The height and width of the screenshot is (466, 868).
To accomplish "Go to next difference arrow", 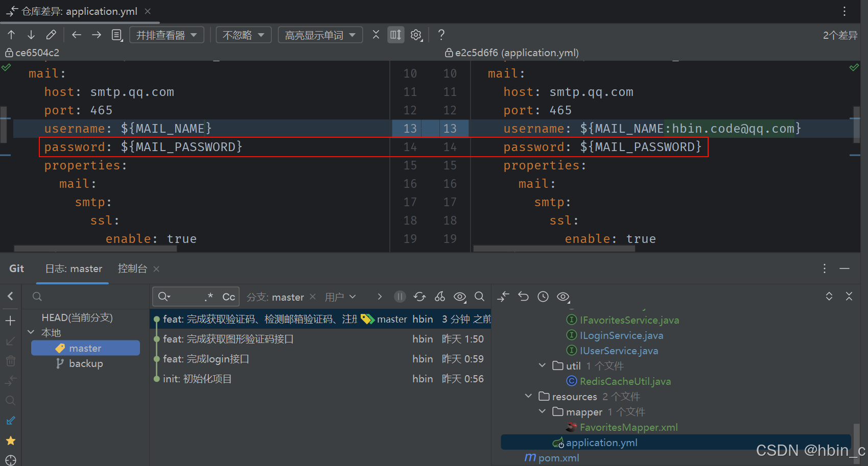I will pos(31,35).
